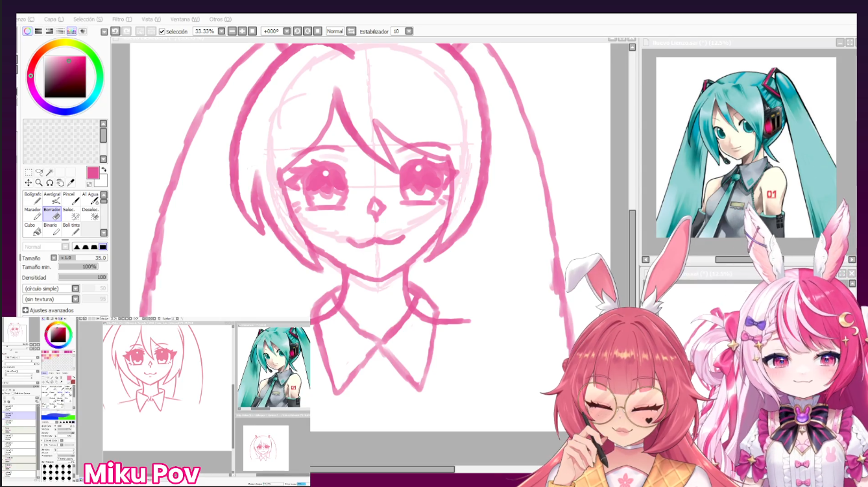The image size is (868, 487).
Task: Open the Estabilizador value dropdown
Action: point(409,31)
